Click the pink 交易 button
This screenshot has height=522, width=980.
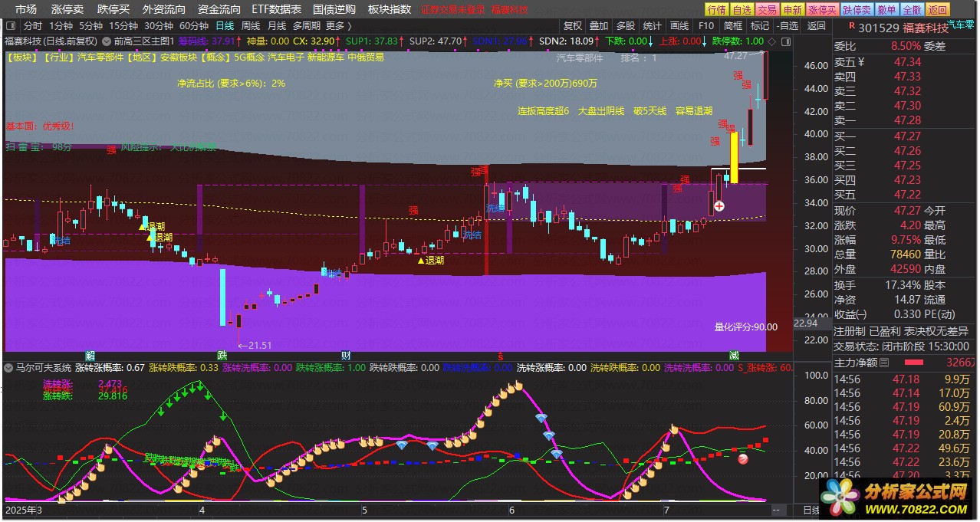(x=767, y=10)
